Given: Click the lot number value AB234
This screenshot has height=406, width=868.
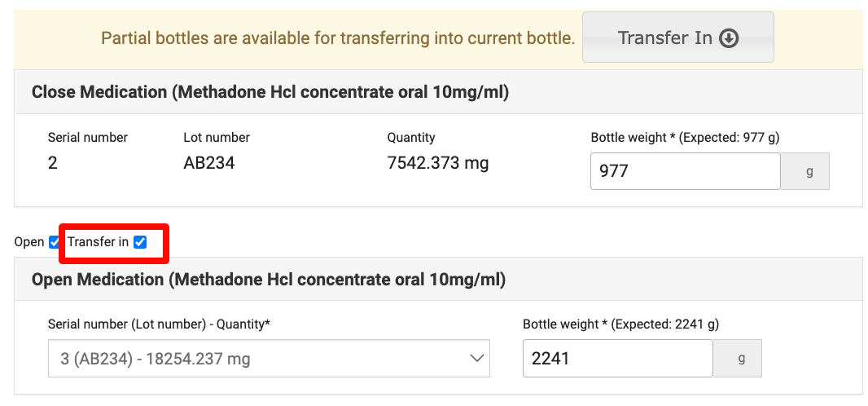Looking at the screenshot, I should point(209,163).
